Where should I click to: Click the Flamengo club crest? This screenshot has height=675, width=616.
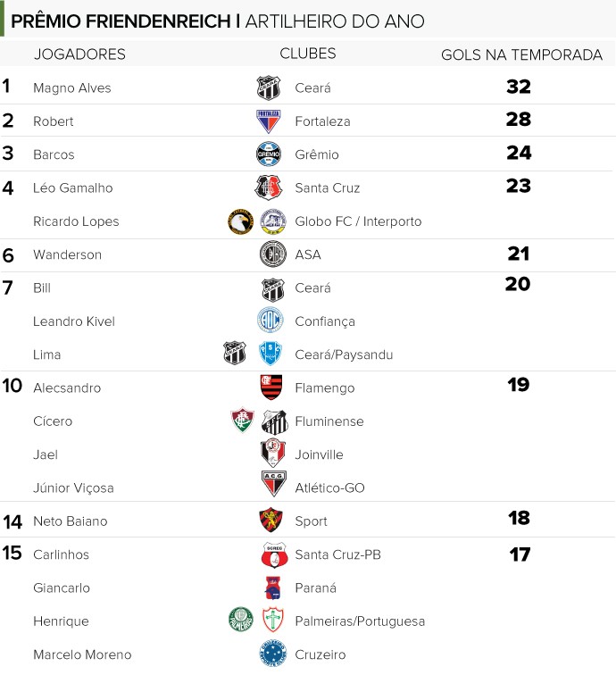[271, 387]
